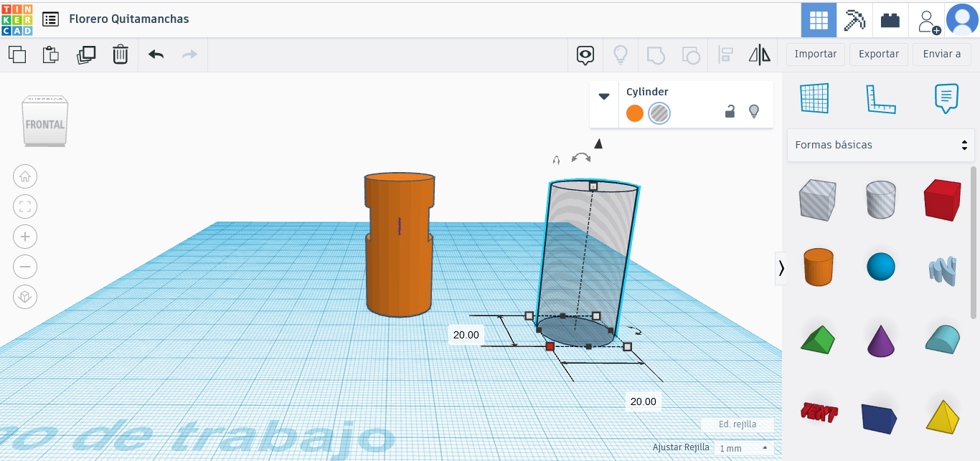Open the notes tool
Image resolution: width=980 pixels, height=461 pixels.
click(947, 99)
